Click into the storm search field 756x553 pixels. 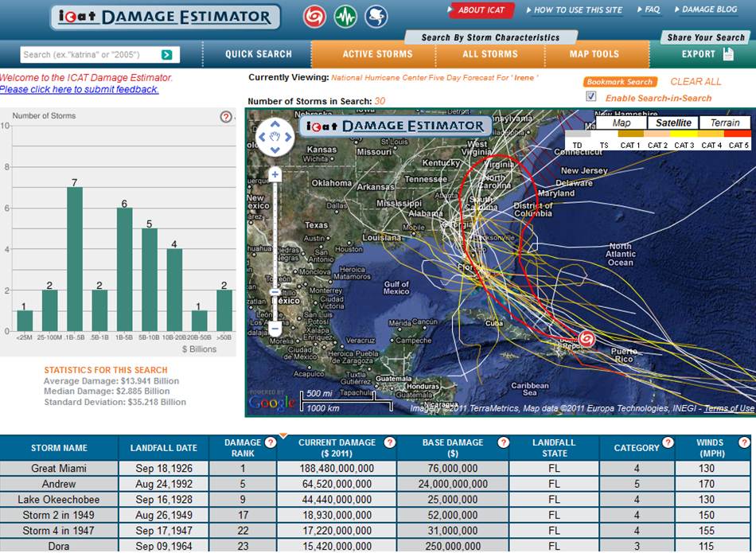(x=91, y=55)
